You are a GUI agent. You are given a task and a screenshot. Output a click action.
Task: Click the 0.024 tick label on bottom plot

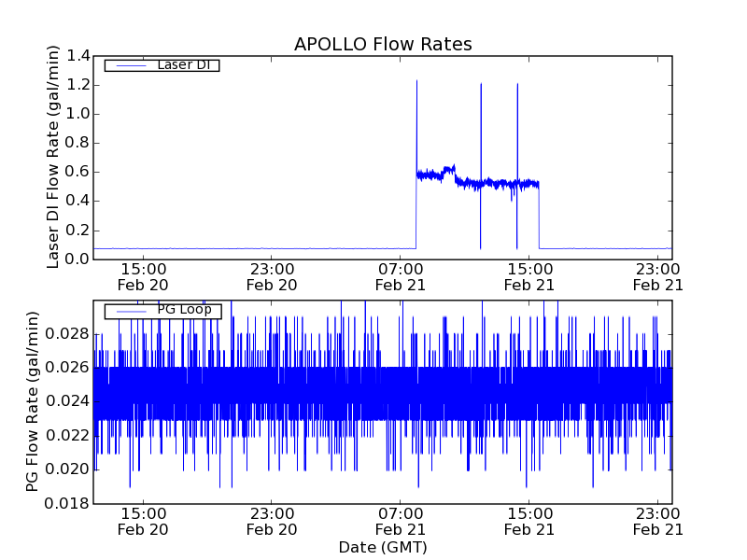tap(67, 401)
